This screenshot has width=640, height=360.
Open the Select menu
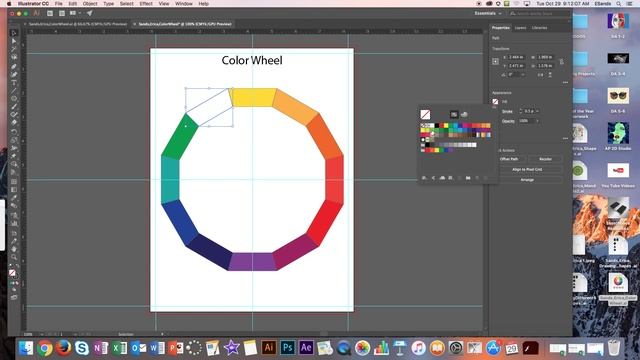coord(127,4)
